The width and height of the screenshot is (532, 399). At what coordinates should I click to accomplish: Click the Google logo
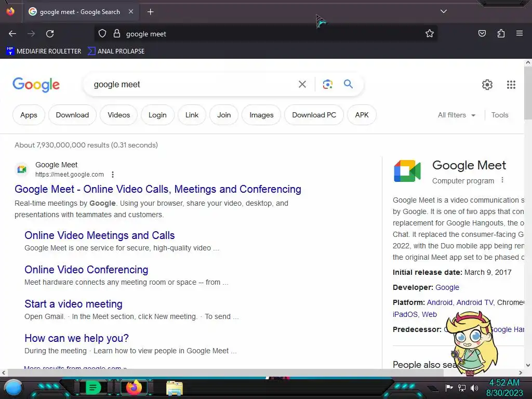36,85
